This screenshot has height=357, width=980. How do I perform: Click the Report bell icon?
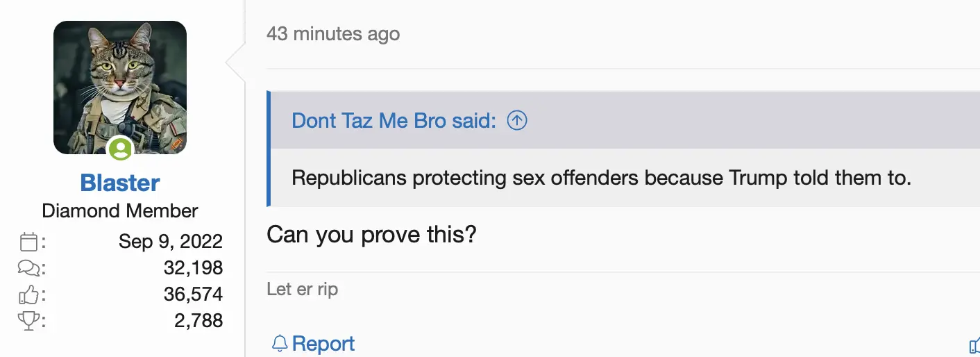click(280, 343)
